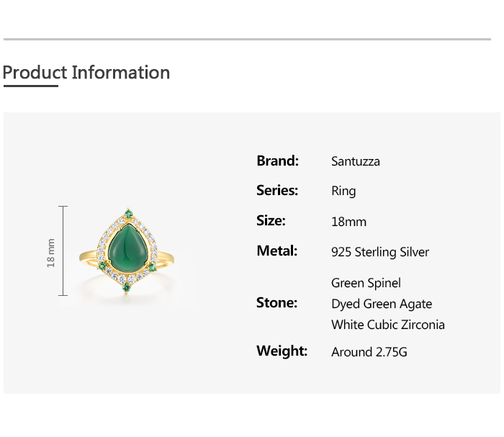Click the Size label
This screenshot has width=504, height=437.
click(x=271, y=221)
